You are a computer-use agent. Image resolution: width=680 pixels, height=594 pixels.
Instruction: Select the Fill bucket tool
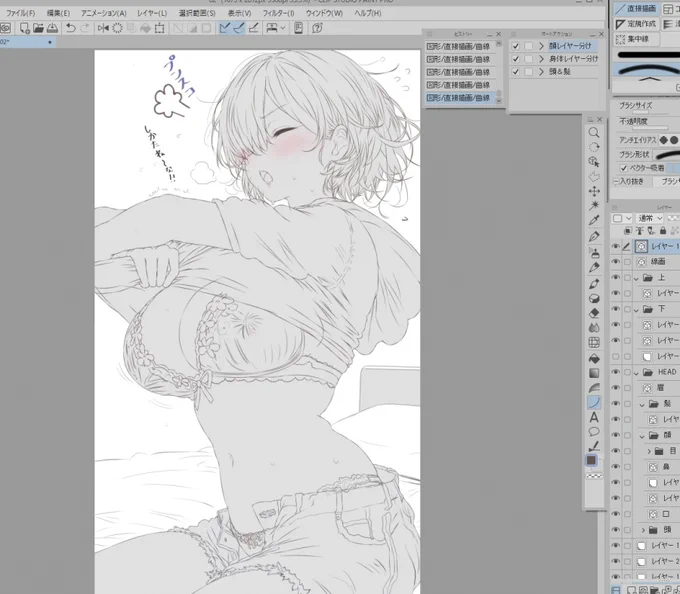[594, 359]
